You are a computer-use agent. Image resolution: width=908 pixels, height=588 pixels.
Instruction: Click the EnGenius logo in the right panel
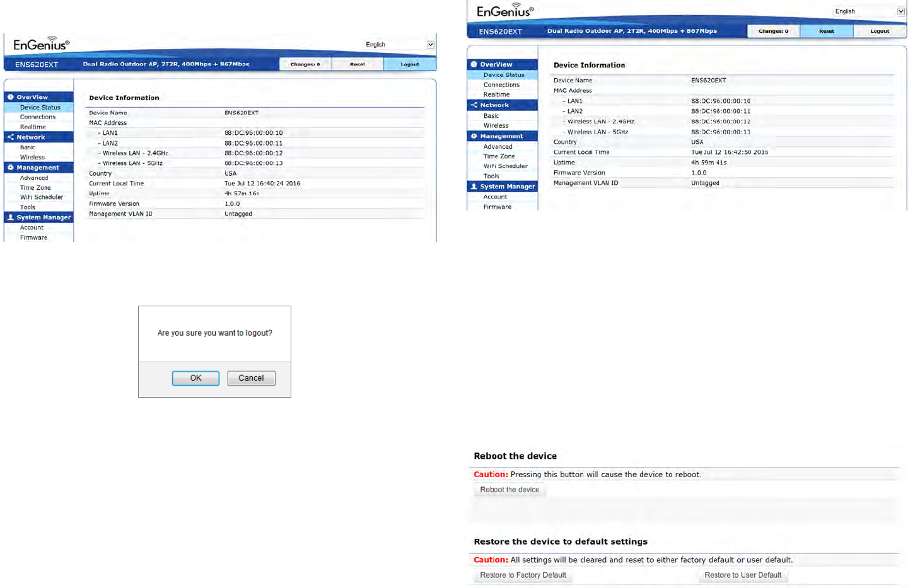(505, 10)
